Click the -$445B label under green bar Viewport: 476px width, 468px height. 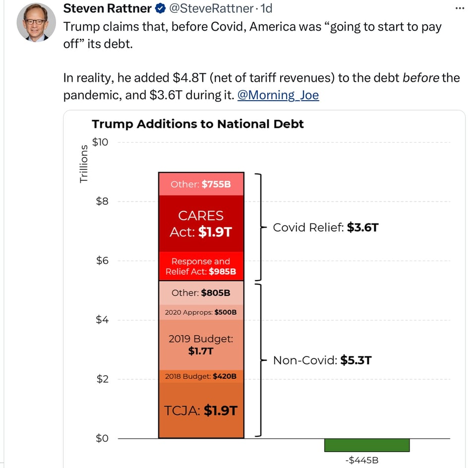pyautogui.click(x=361, y=460)
